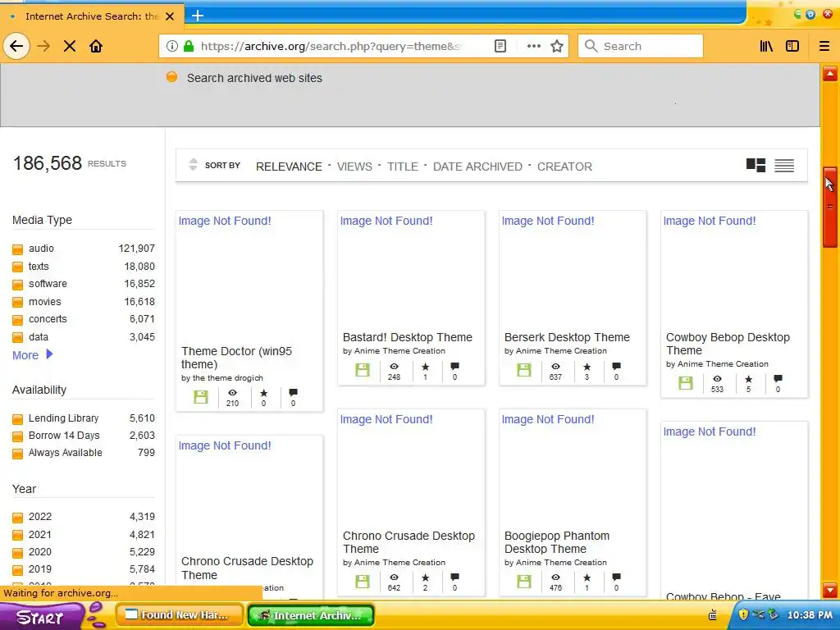The height and width of the screenshot is (630, 840).
Task: Sort results by Views
Action: pyautogui.click(x=354, y=167)
